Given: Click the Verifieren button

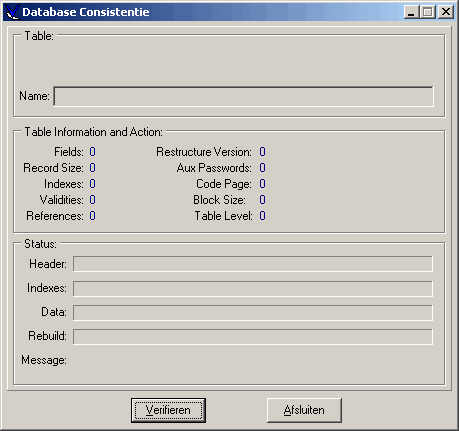Looking at the screenshot, I should (x=168, y=410).
